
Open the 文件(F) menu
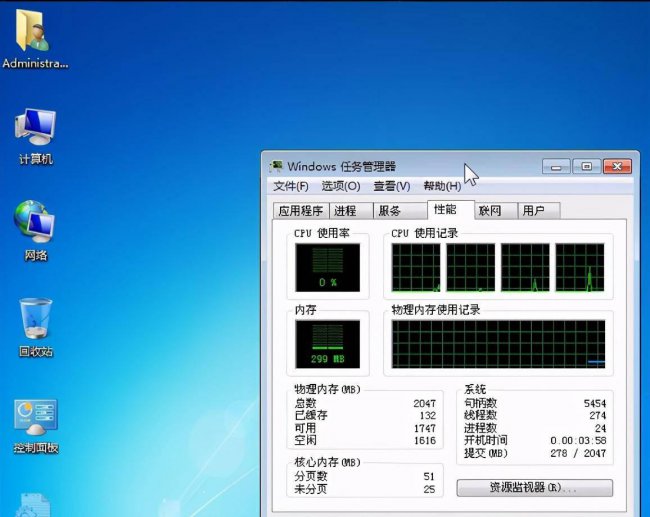tap(291, 186)
